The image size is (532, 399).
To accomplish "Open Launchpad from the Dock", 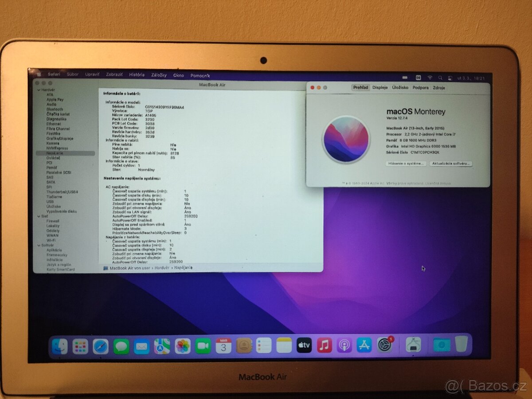I will (79, 346).
